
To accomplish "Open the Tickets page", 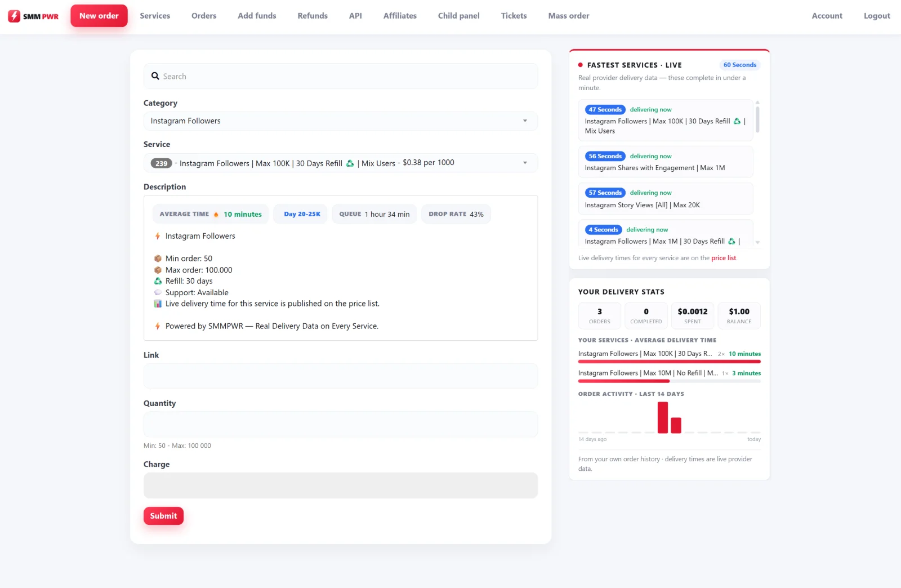I will pos(514,16).
